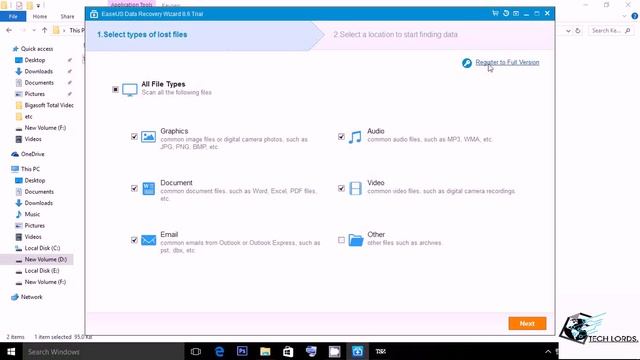Select OneDrive in Explorer sidebar
The width and height of the screenshot is (640, 360).
33,154
